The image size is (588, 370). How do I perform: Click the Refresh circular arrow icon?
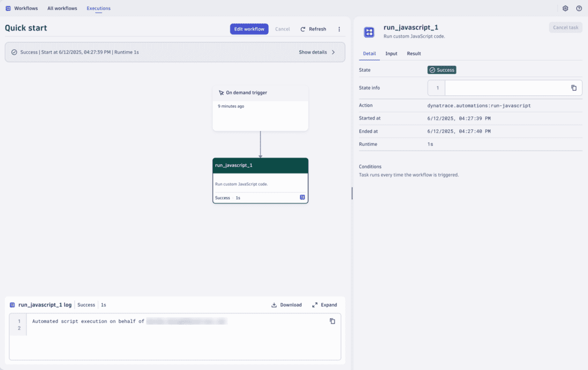click(x=302, y=28)
